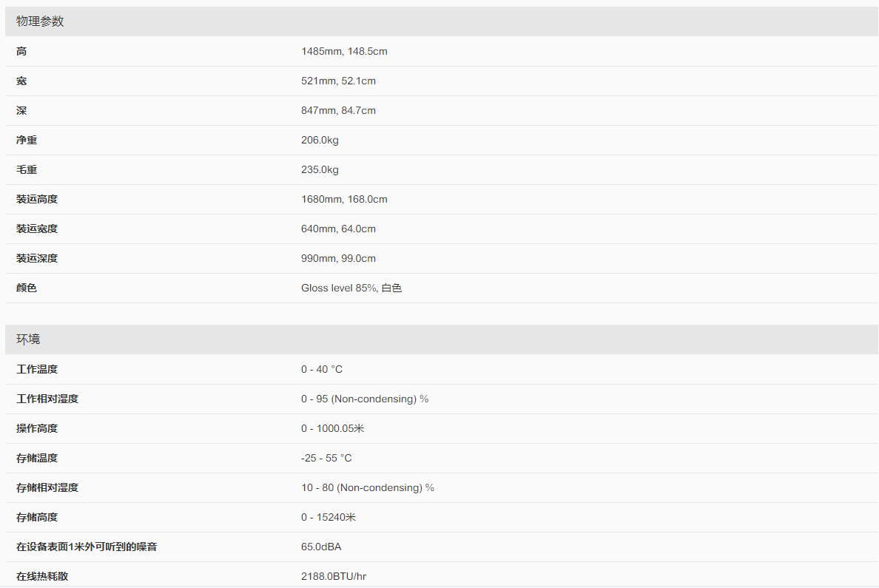Select the 0 - 15240米 storage altitude value
Screen dimensions: 879x588
329,517
